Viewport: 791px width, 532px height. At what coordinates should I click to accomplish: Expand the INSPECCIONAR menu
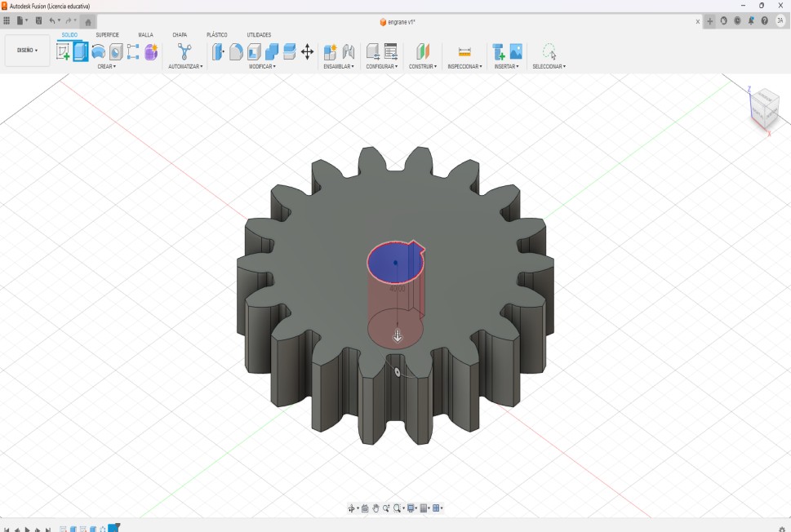pos(464,67)
